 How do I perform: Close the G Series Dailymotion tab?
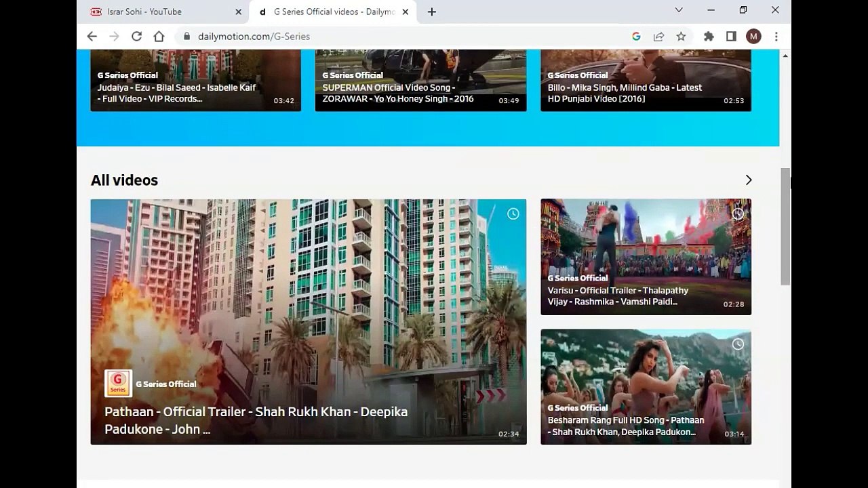pyautogui.click(x=406, y=12)
